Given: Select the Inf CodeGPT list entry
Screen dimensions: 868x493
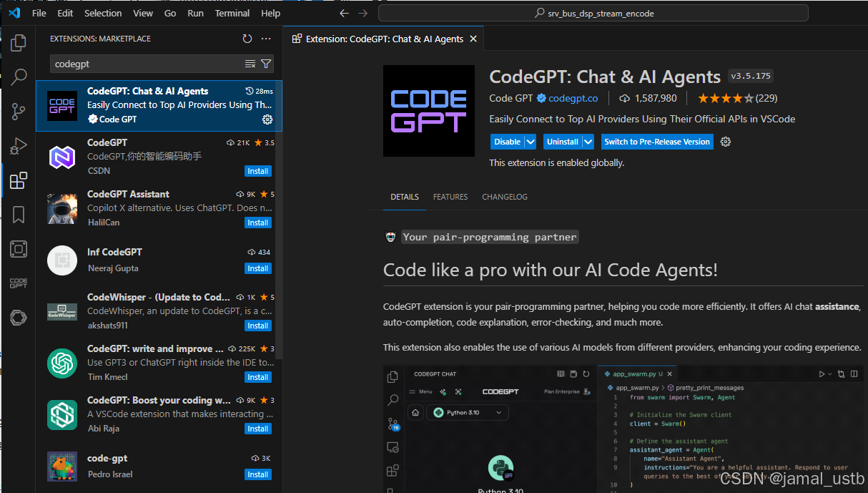Looking at the screenshot, I should 159,260.
